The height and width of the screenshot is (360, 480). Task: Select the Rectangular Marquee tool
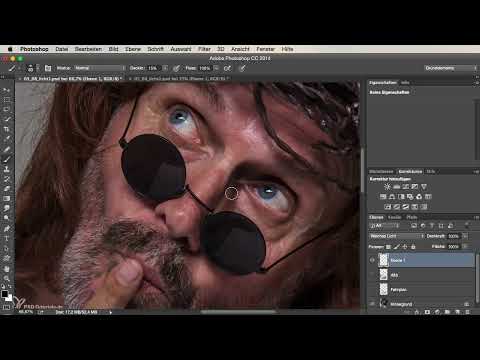point(7,100)
